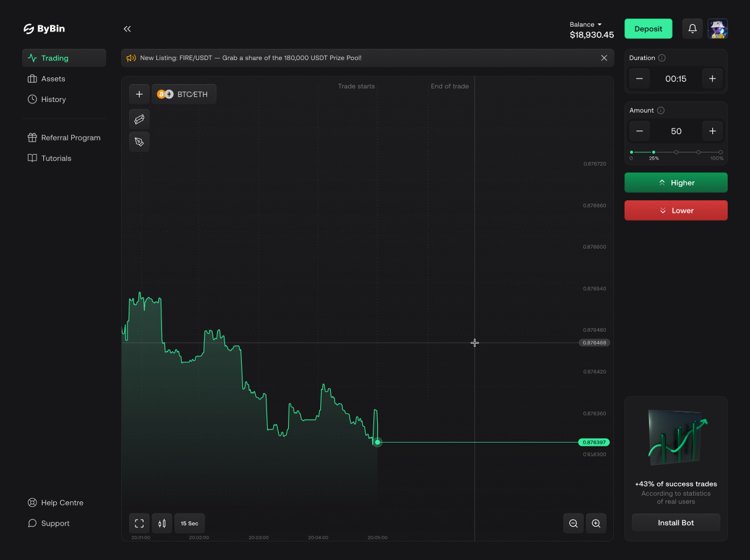Open the Balance dropdown
Screen dimensions: 750x560
coord(585,24)
